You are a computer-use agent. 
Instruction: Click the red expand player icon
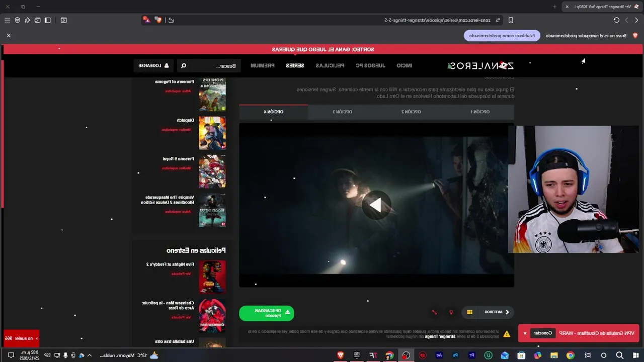click(434, 312)
